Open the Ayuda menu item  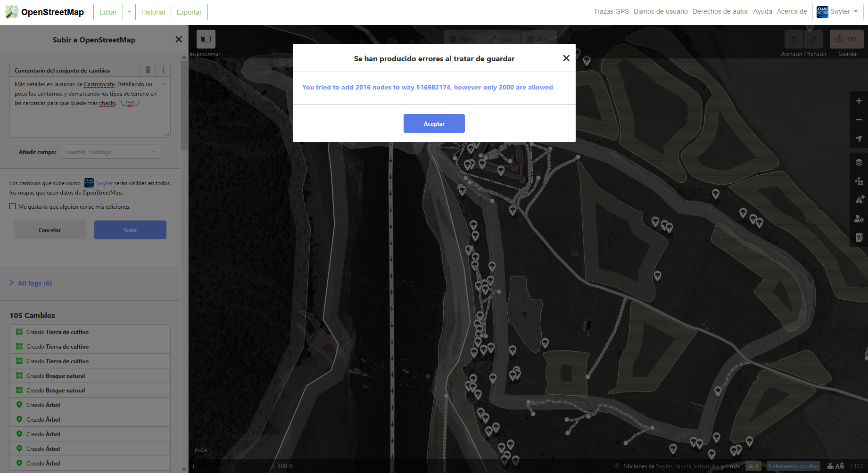pos(762,11)
